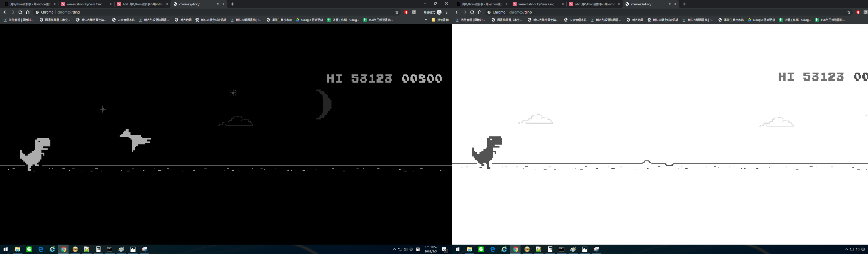The image size is (868, 254).
Task: Click the dinosaur in the daytime game
Action: tap(487, 152)
